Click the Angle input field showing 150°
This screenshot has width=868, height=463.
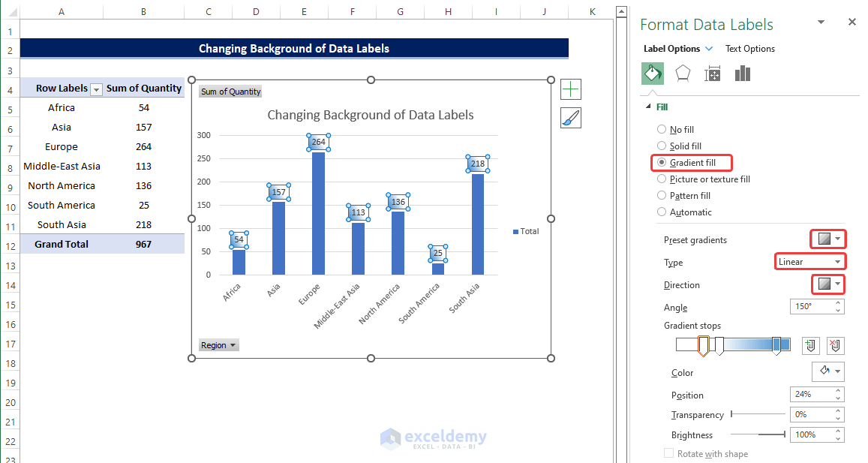point(810,306)
